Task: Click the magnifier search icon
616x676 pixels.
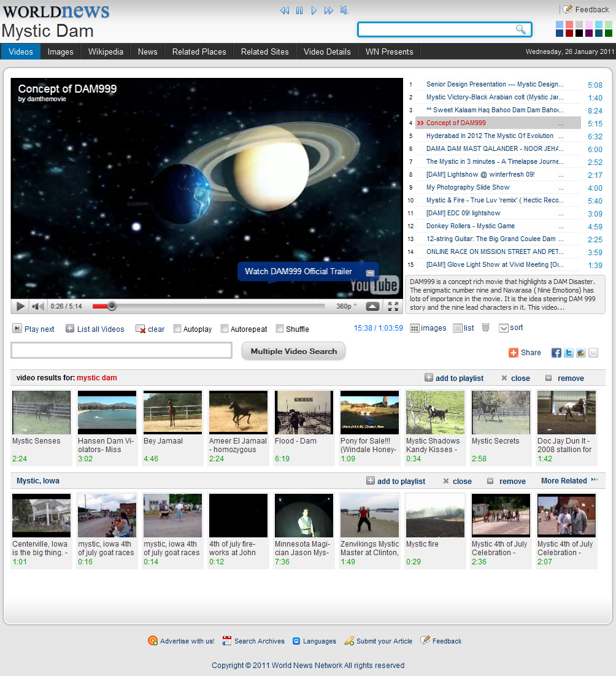Action: [x=520, y=29]
